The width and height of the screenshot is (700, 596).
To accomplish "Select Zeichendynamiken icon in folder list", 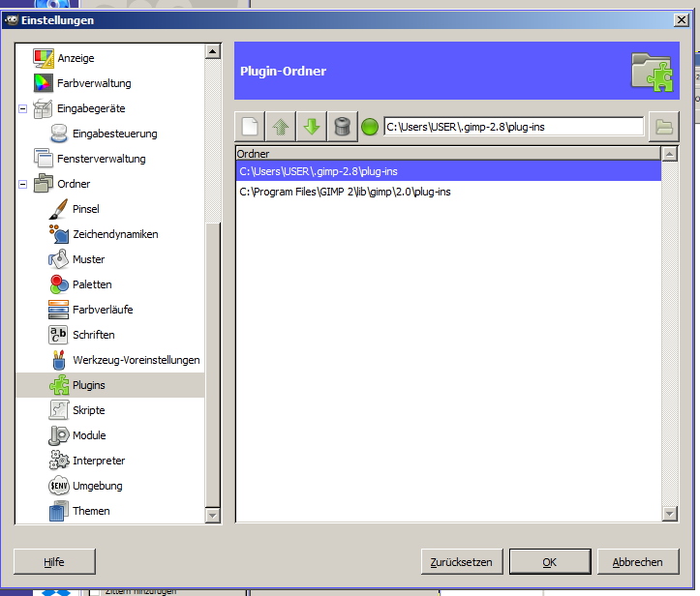I will [x=58, y=234].
